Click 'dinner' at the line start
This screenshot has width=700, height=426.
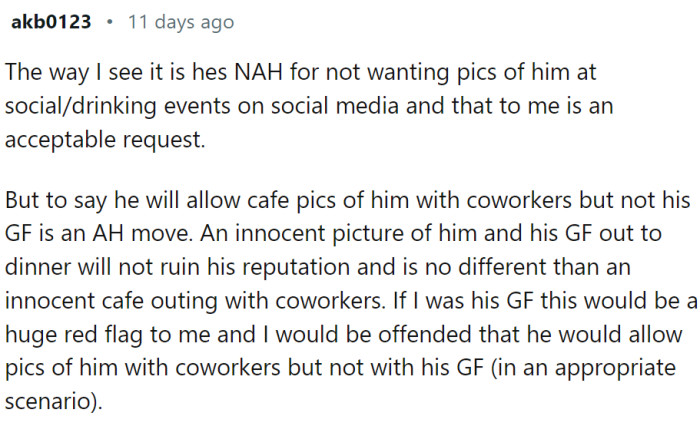tap(38, 267)
